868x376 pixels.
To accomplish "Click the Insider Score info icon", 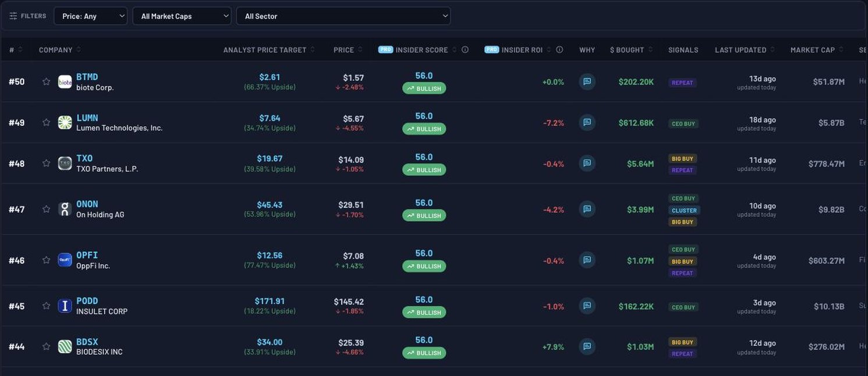I will click(465, 49).
